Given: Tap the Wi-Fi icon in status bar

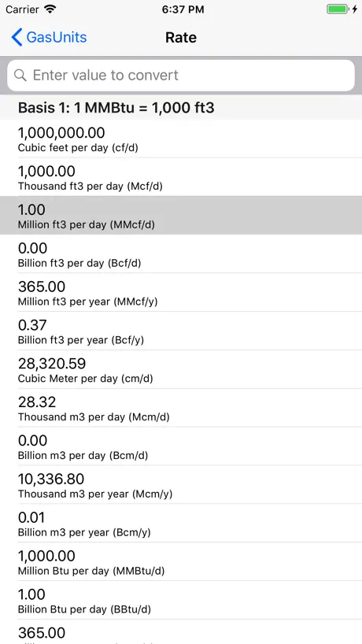Looking at the screenshot, I should pyautogui.click(x=50, y=9).
